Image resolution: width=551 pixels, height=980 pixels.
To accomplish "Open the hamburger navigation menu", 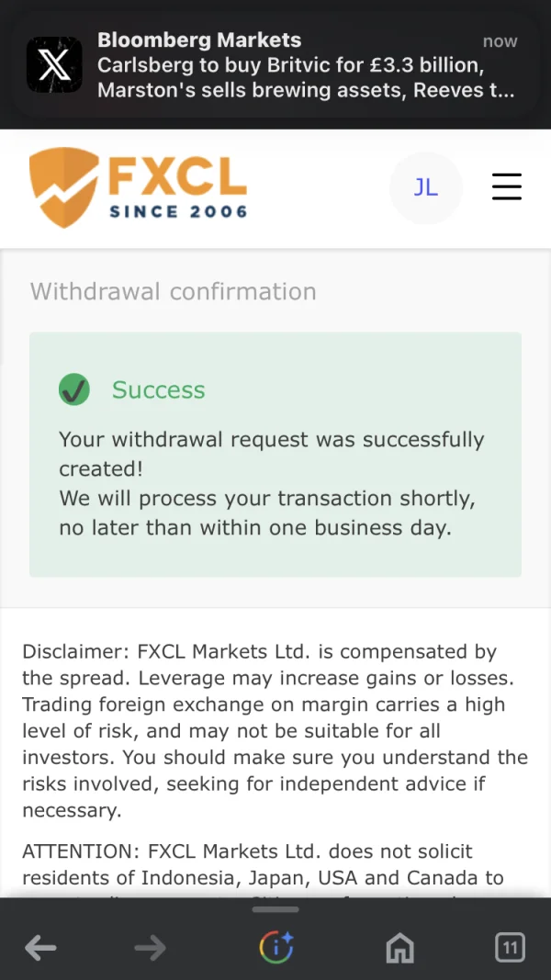I will (x=506, y=187).
